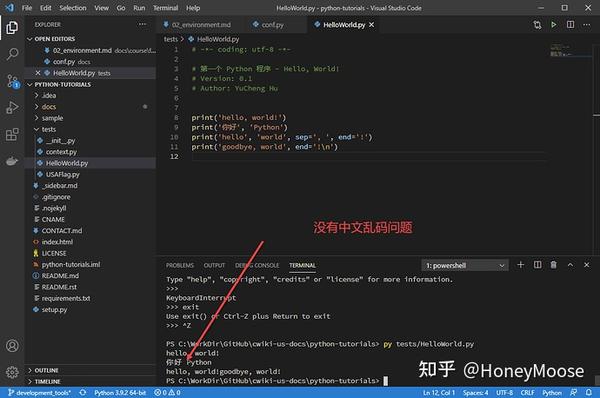Screen dimensions: 600x398
Task: Close HelloWorld.py in Open Editors list
Action: pos(38,73)
